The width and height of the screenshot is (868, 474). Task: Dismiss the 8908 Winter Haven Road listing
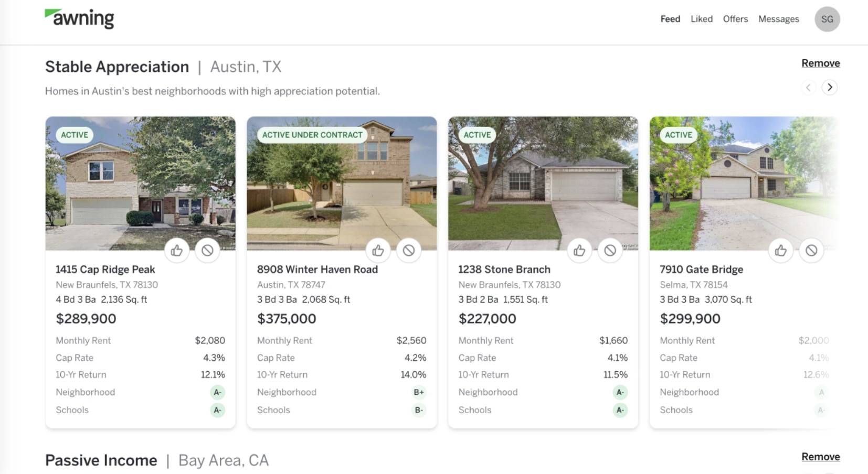click(x=409, y=251)
